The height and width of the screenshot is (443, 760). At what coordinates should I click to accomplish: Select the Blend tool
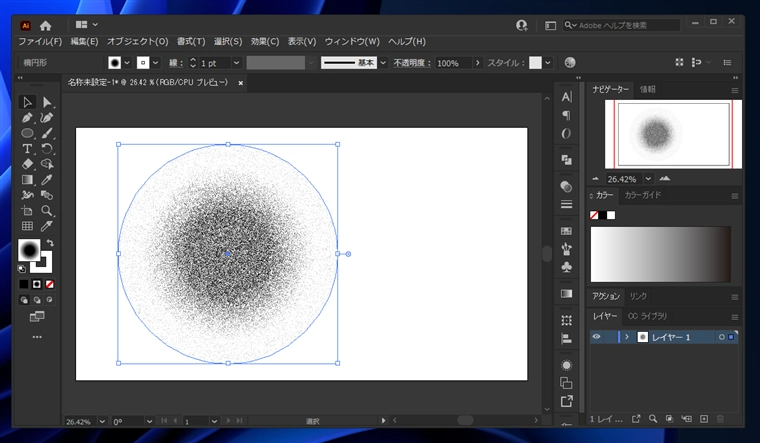coord(47,195)
